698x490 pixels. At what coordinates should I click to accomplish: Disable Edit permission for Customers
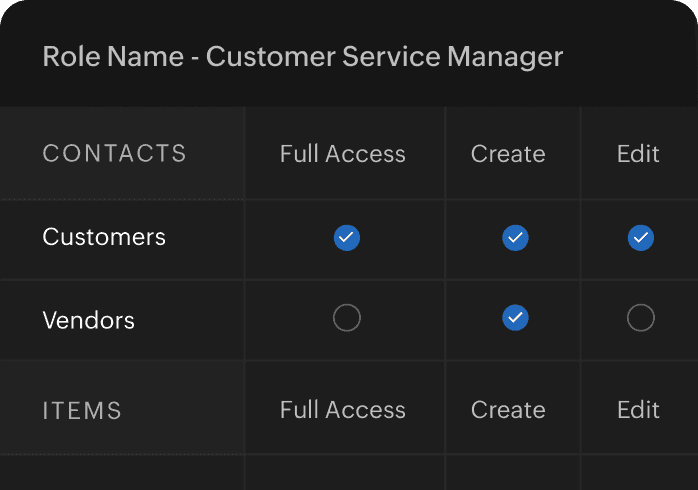pyautogui.click(x=640, y=238)
